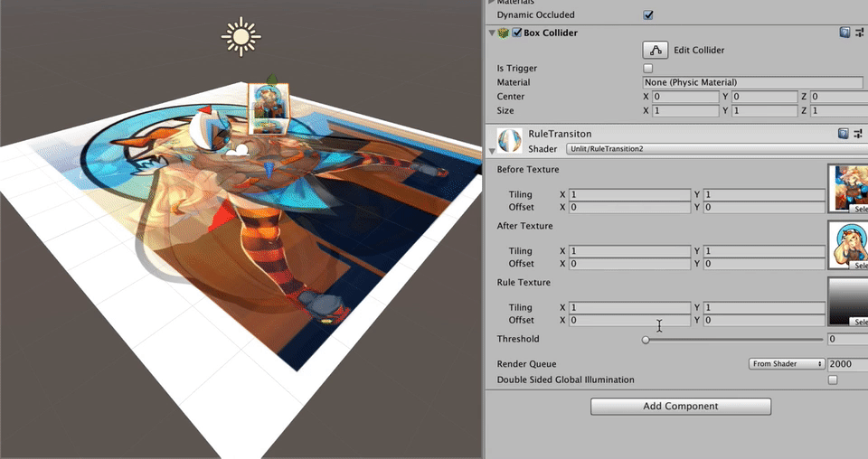Screen dimensions: 868x459
Task: Click the Physic Material field
Action: click(x=753, y=82)
